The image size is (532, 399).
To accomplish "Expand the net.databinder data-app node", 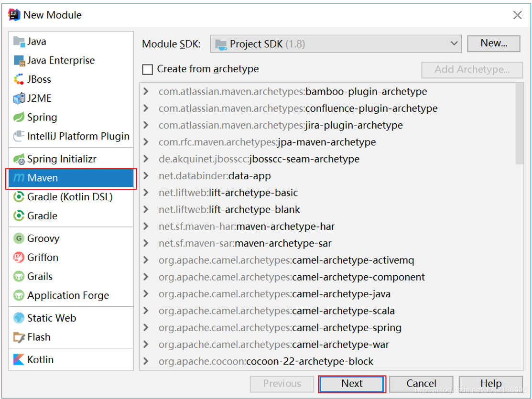I will click(x=146, y=176).
